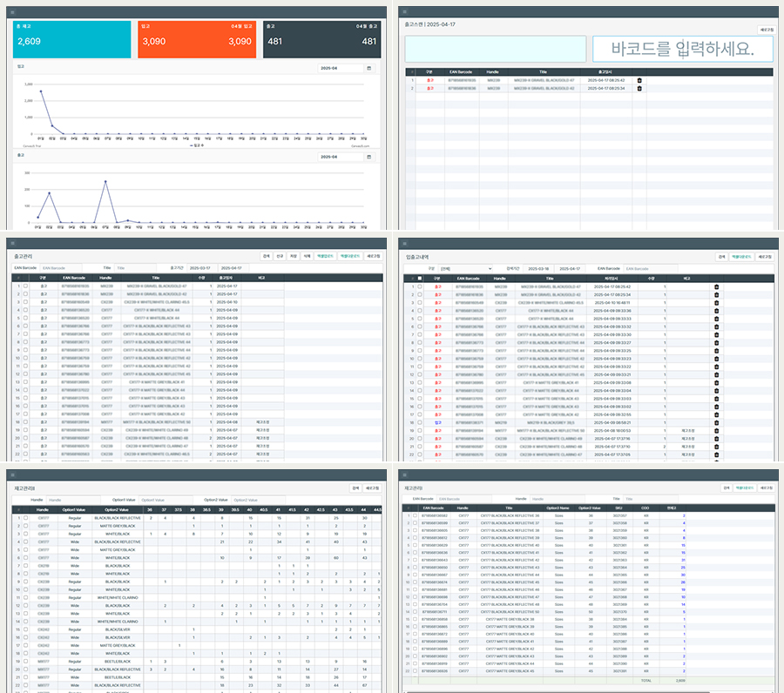Click trash icon for row 13 in 입출고내역
The width and height of the screenshot is (784, 693).
[x=717, y=383]
